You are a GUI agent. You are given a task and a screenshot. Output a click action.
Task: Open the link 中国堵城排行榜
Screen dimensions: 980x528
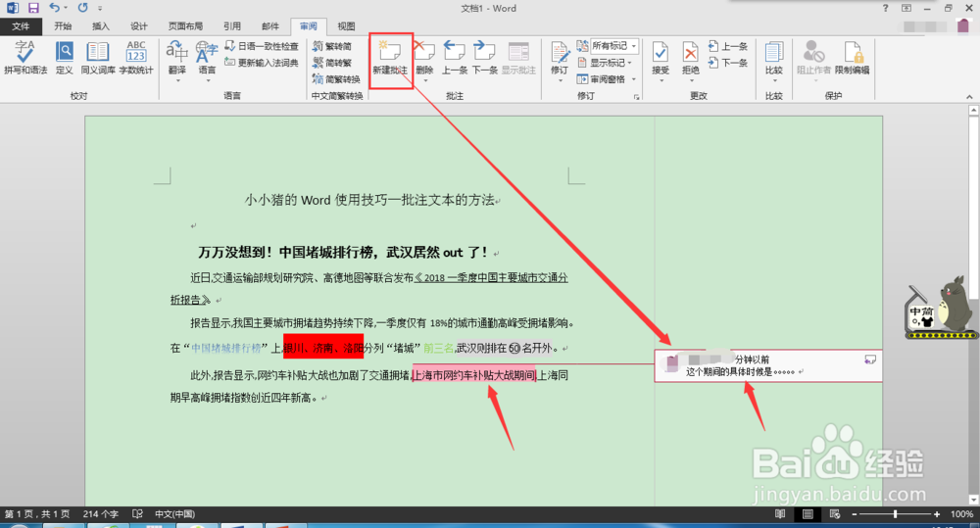[225, 348]
